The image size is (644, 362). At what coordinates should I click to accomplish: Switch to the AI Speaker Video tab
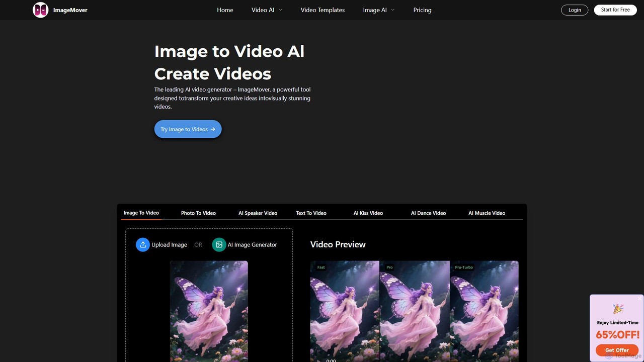click(258, 213)
